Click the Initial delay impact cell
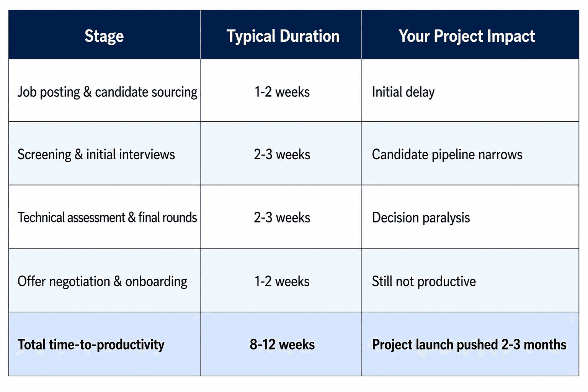 pyautogui.click(x=470, y=91)
